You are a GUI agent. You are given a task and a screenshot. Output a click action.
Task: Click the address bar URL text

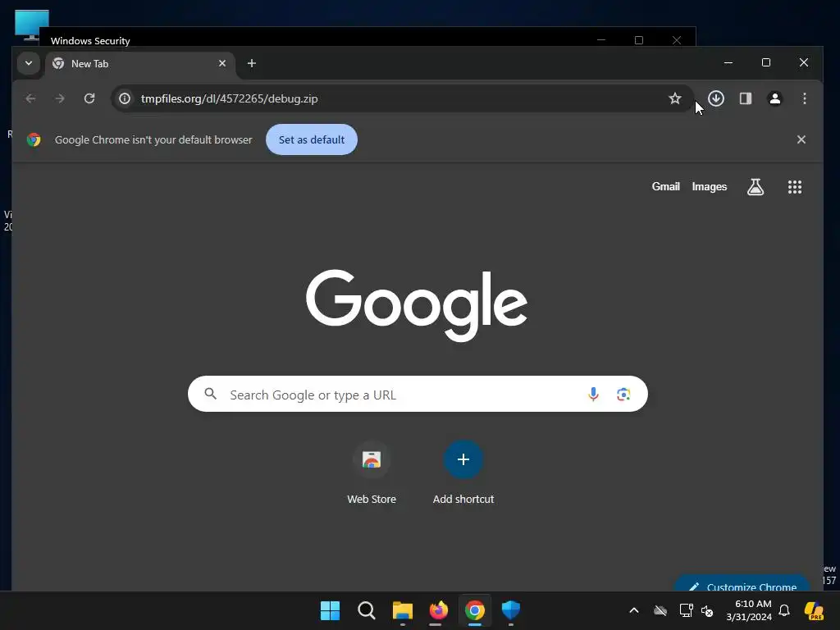pyautogui.click(x=230, y=98)
